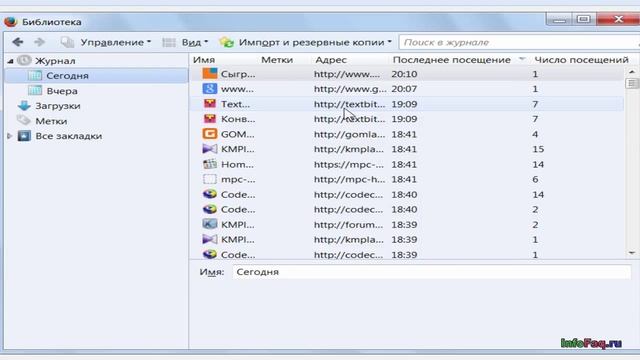The height and width of the screenshot is (360, 640).
Task: Click https://mpc-... address cell
Action: coord(349,164)
